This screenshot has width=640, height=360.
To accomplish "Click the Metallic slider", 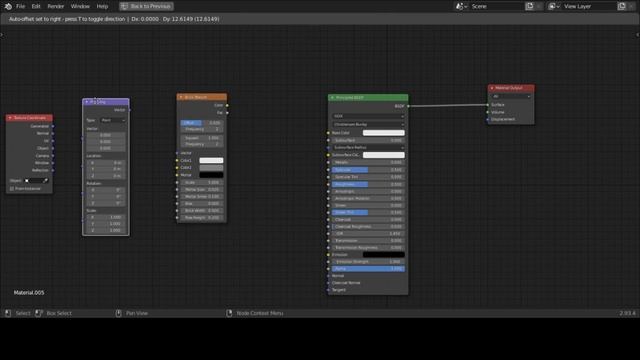I will click(x=368, y=162).
